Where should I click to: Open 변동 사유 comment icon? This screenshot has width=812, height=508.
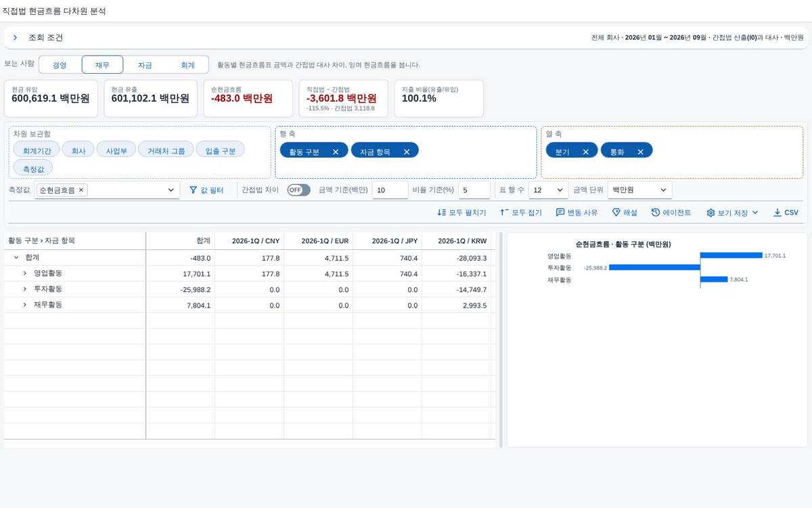[560, 213]
